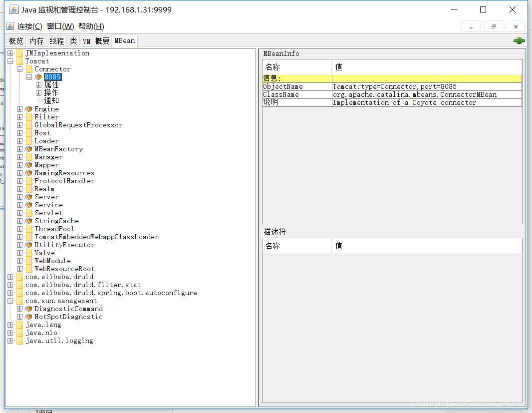The image size is (532, 413).
Task: Click the com.alibaba.druid folder icon
Action: tap(19, 277)
